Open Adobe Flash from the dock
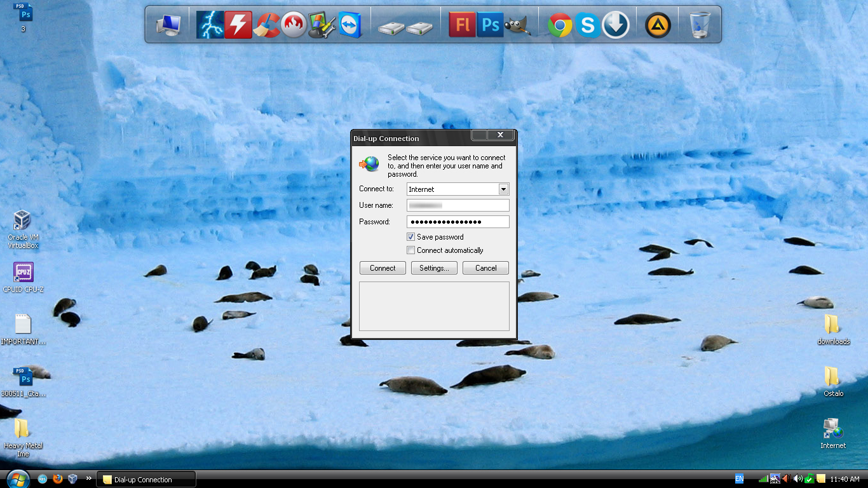Viewport: 868px width, 488px height. click(462, 25)
